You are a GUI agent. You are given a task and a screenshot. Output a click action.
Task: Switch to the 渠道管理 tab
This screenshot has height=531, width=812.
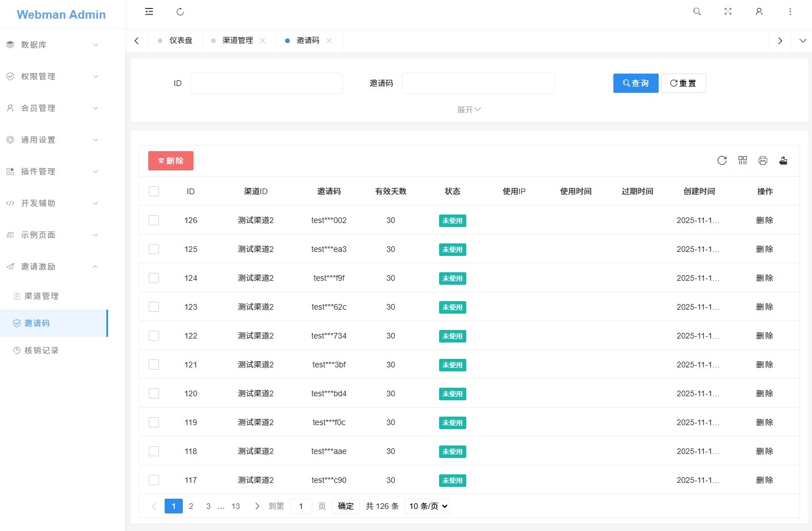point(237,41)
